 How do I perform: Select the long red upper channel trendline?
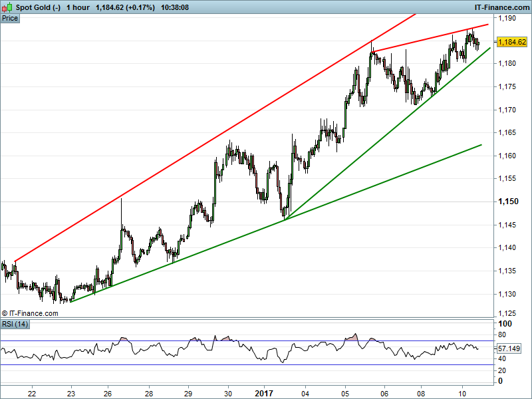(215, 138)
